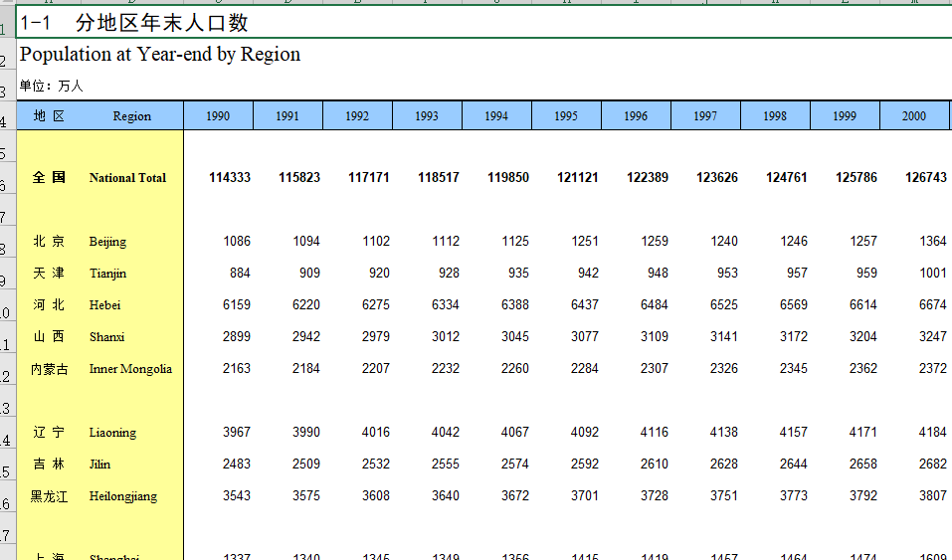Select the unit cell '单位: 万人'
952x560 pixels.
[51, 86]
